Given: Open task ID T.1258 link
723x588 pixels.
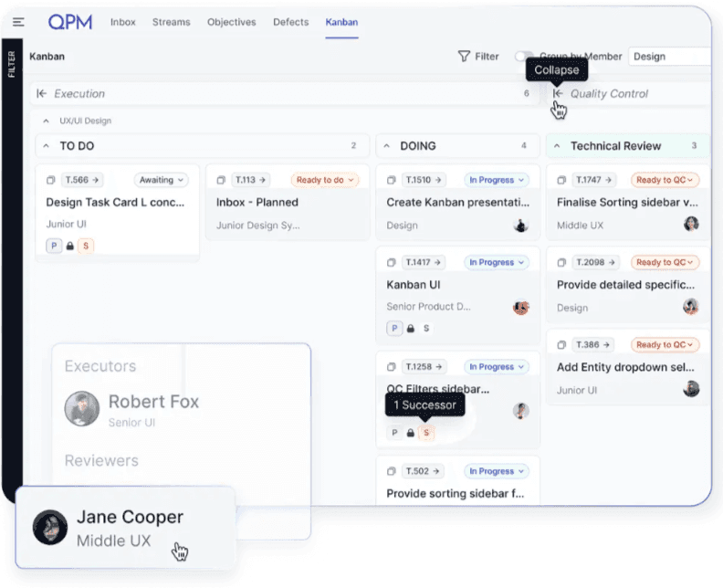Looking at the screenshot, I should (x=424, y=367).
